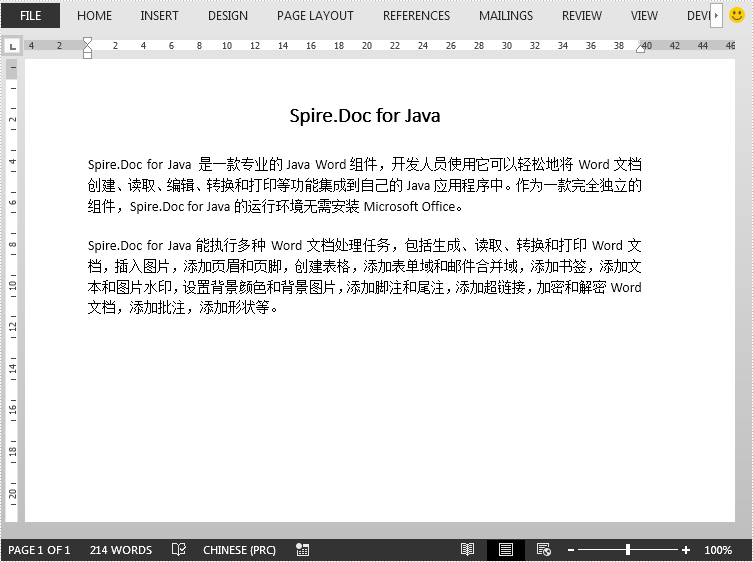Viewport: 753px width, 562px height.
Task: Click the zoom in plus button
Action: point(686,550)
